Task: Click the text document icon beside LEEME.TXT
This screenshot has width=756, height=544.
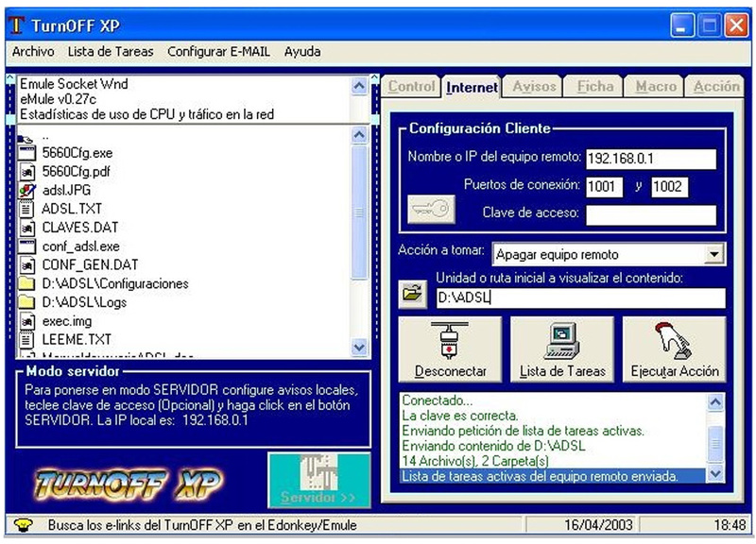Action: tap(26, 340)
